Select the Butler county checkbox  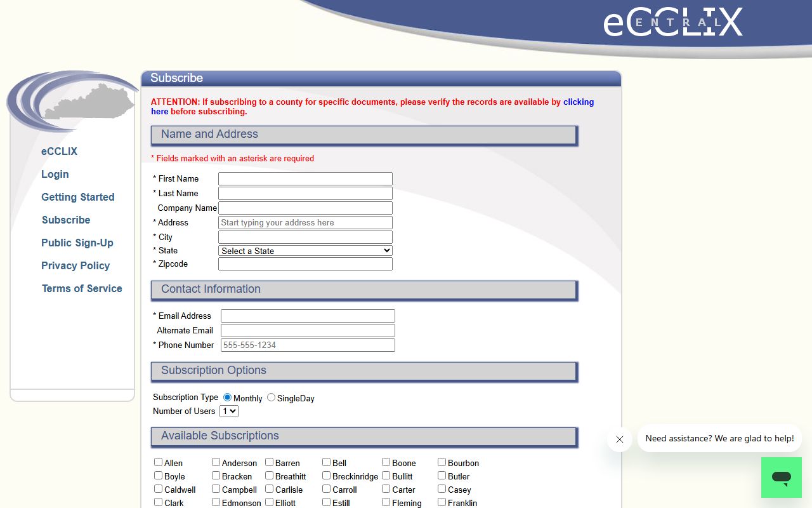point(442,476)
